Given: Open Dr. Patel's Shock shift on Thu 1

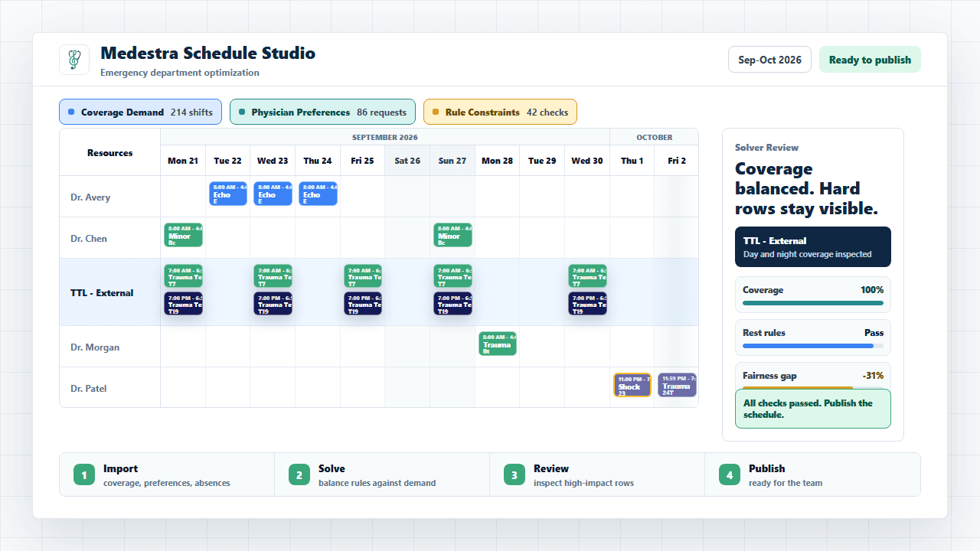Looking at the screenshot, I should click(632, 385).
